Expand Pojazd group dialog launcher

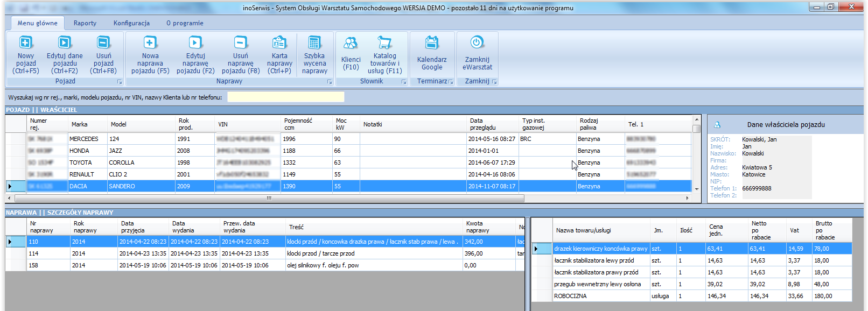120,82
